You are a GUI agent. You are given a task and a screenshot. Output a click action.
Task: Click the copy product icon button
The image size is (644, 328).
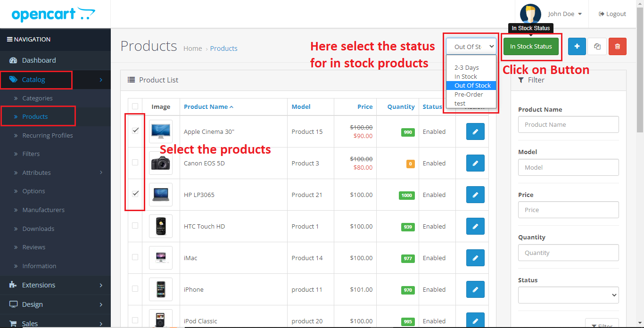pyautogui.click(x=597, y=46)
